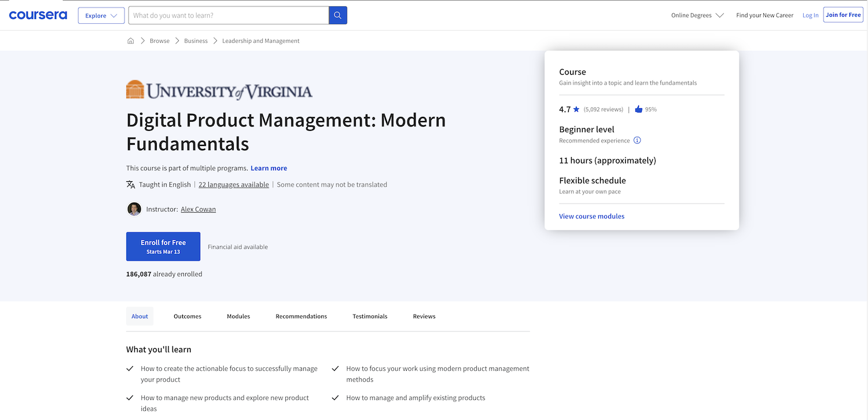Click 'Taught in English' text
Viewport: 868px width, 420px height.
click(x=165, y=185)
